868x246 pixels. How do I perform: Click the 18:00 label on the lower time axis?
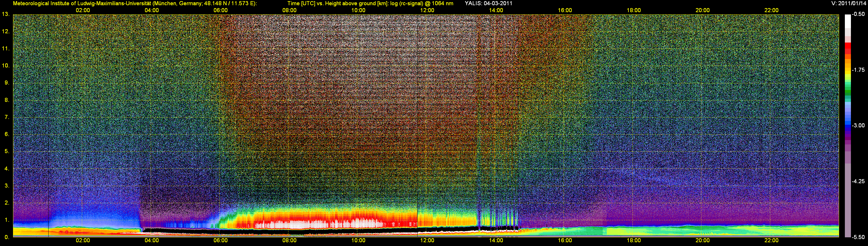coord(633,241)
